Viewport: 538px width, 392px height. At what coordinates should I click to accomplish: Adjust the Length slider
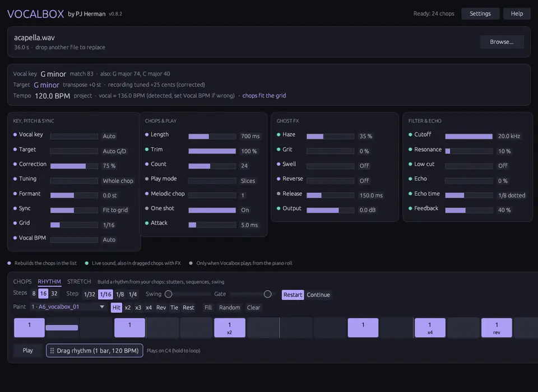[x=212, y=137]
